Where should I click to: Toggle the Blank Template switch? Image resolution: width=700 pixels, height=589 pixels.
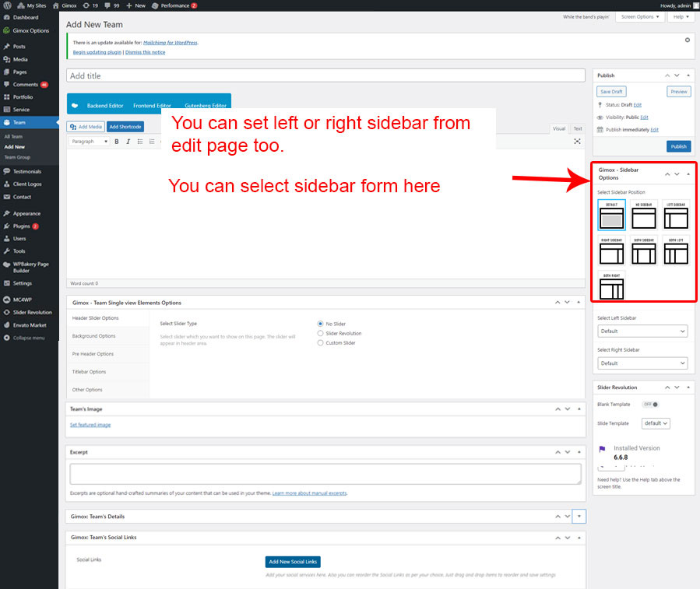click(x=649, y=405)
